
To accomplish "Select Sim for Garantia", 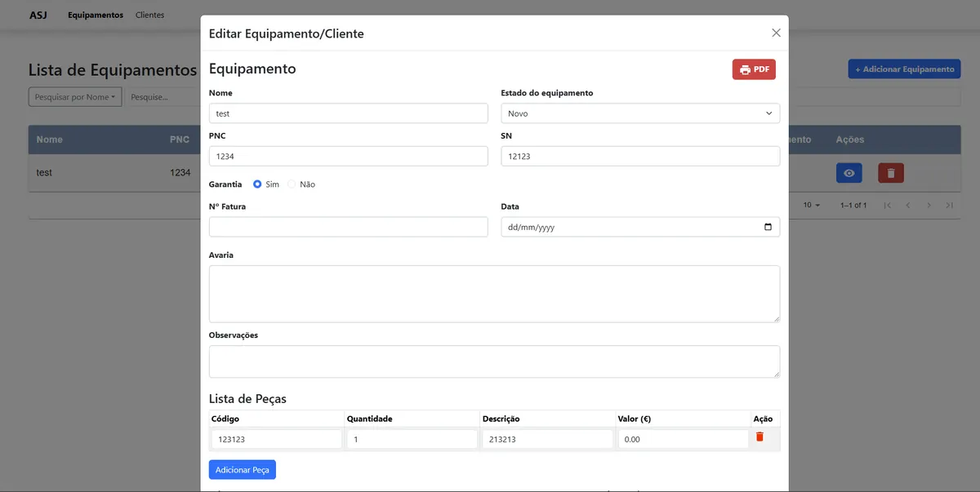I will 257,184.
